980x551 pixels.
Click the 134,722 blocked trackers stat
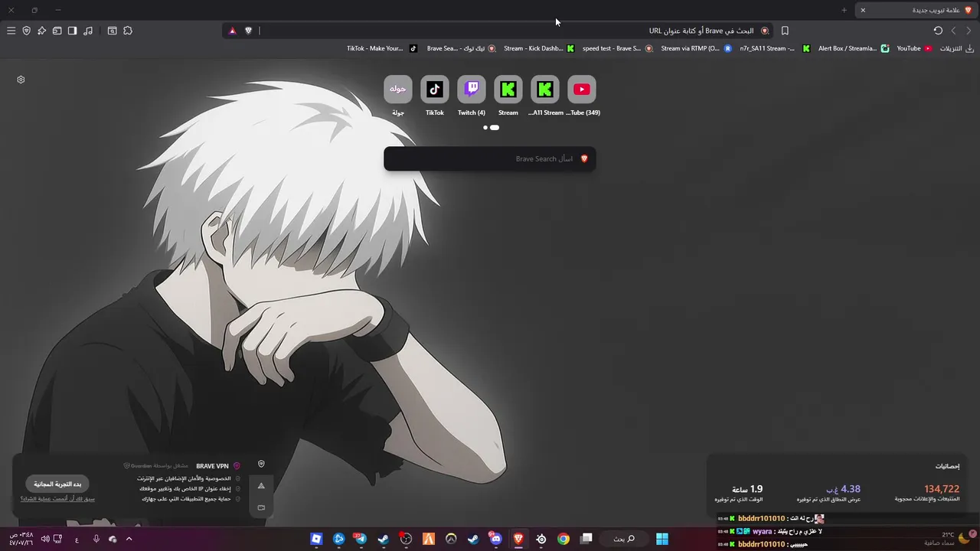(927, 494)
